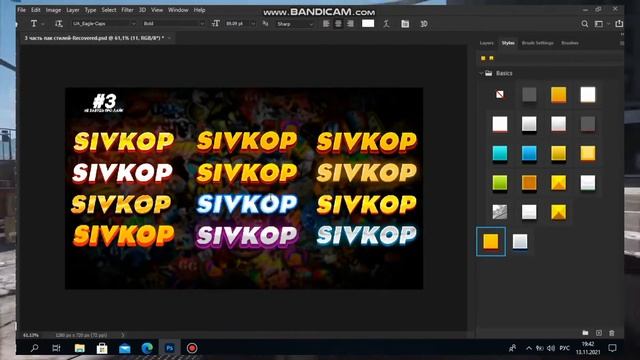This screenshot has width=640, height=360.
Task: Click the blue glowing SIVKOP text on canvas
Action: click(x=247, y=204)
